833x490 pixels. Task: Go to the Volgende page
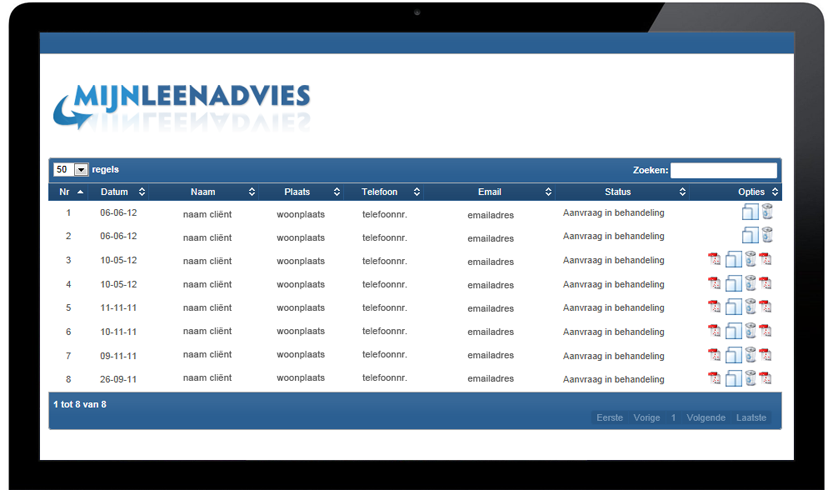click(x=705, y=418)
